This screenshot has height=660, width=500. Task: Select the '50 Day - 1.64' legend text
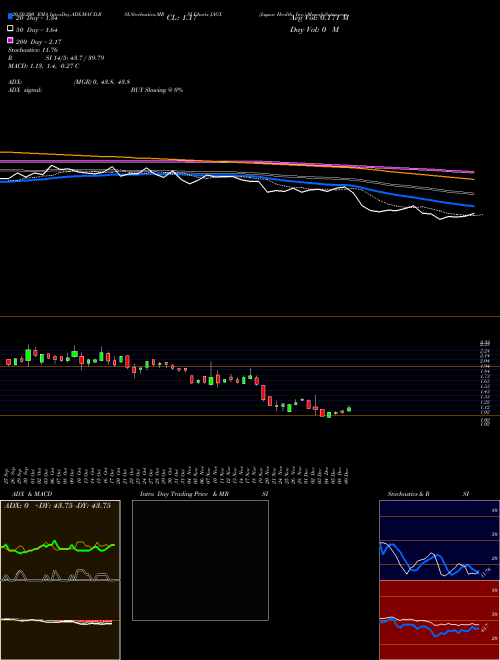pos(37,30)
